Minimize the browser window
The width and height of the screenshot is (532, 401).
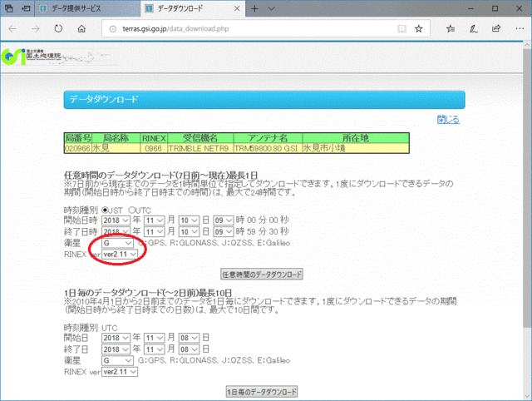click(470, 9)
